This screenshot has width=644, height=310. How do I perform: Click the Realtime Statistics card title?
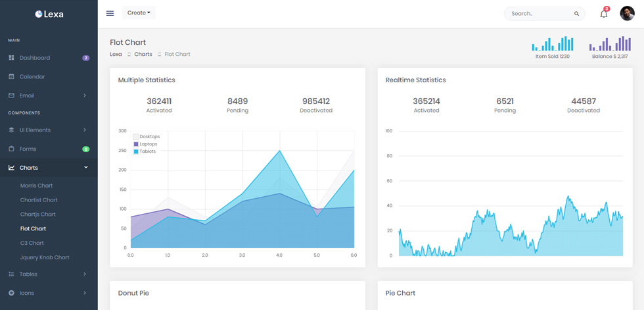(x=415, y=80)
